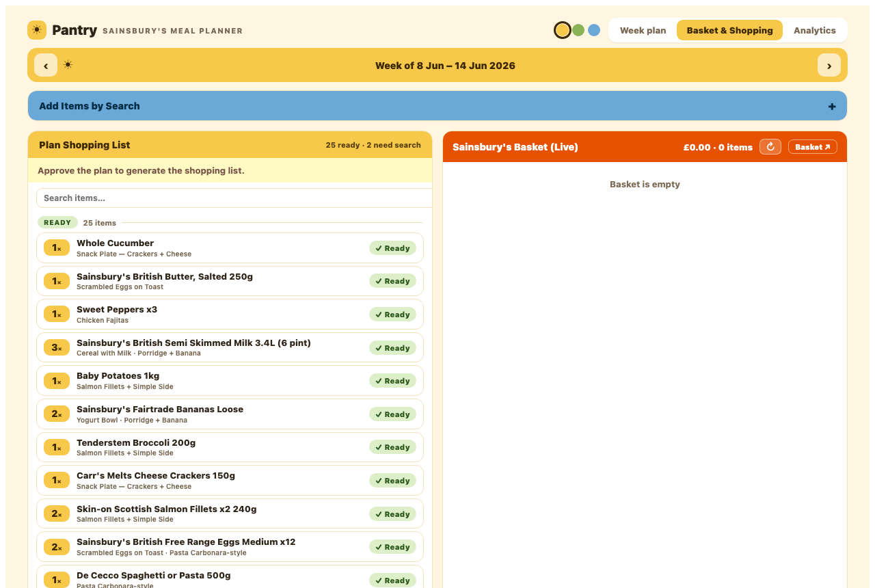
Task: Click 'Yogurt Bowl · Porridge + Banana' label
Action: tap(132, 420)
